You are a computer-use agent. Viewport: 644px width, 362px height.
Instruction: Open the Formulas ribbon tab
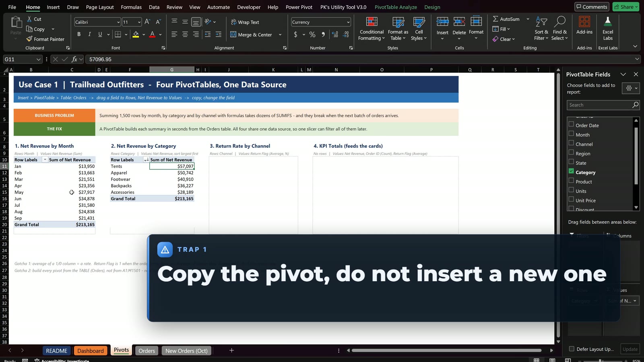pos(131,7)
